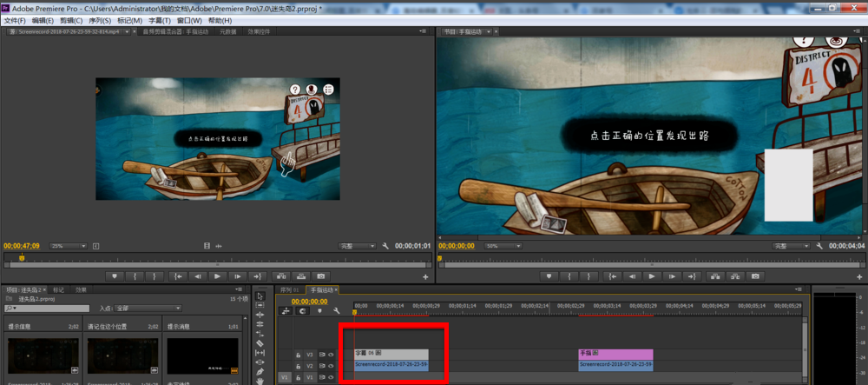This screenshot has height=385, width=868.
Task: Open the 字幕(T) menu
Action: point(161,20)
